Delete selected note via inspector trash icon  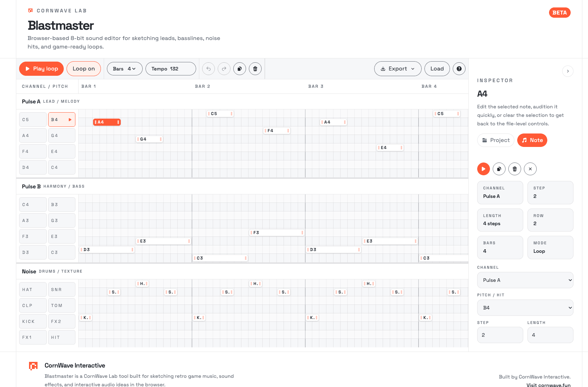pyautogui.click(x=515, y=169)
